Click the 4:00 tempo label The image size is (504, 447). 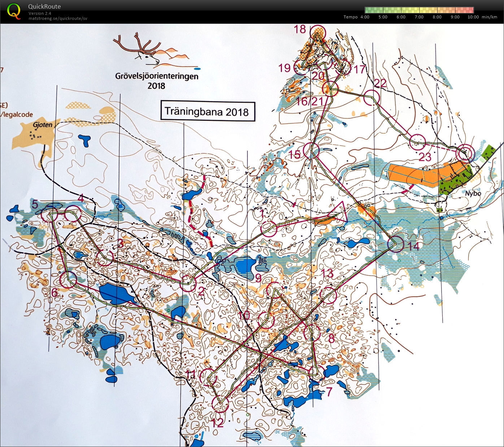pyautogui.click(x=365, y=17)
